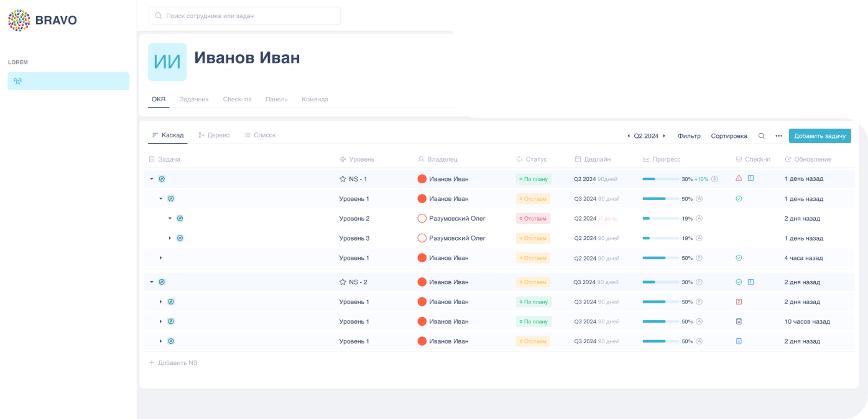
Task: Focus the Поиск сотрудника или задач field
Action: coord(244,16)
